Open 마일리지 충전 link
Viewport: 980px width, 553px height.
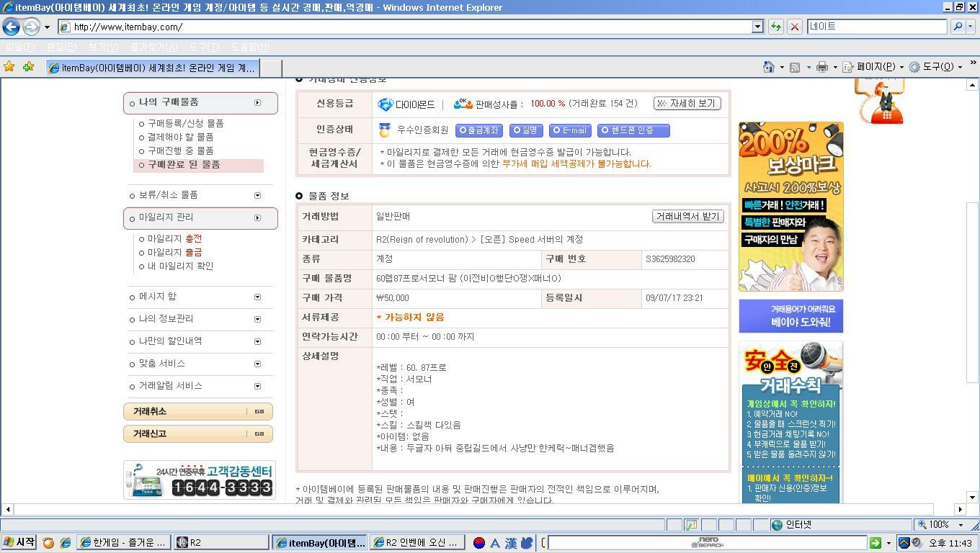(174, 238)
